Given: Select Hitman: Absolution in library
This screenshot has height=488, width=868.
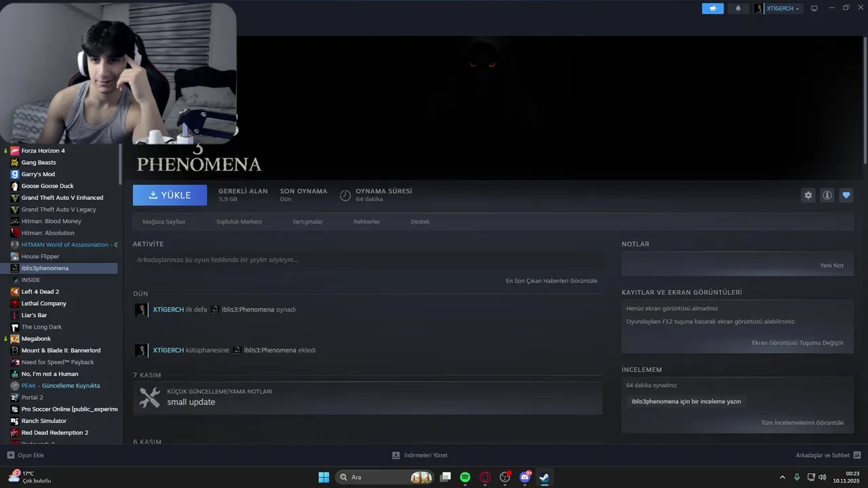Looking at the screenshot, I should coord(47,233).
